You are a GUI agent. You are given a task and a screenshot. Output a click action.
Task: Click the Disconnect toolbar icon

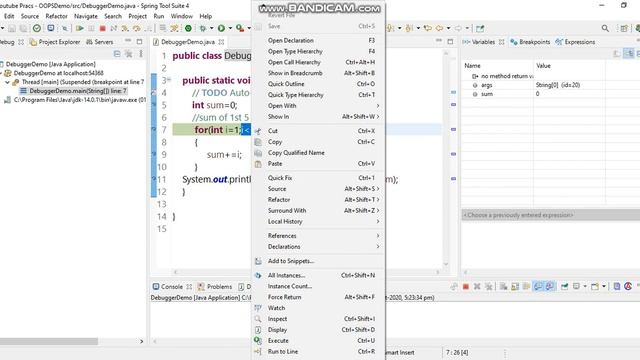(x=113, y=28)
